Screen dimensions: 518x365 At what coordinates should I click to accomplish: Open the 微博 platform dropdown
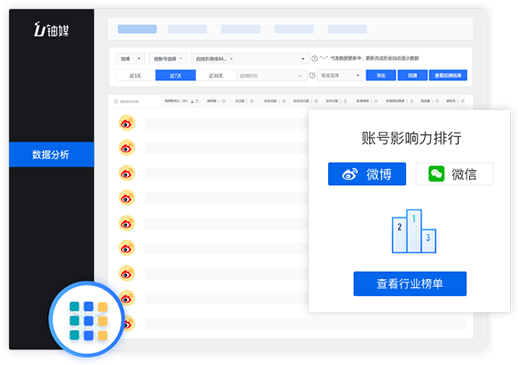coord(130,59)
